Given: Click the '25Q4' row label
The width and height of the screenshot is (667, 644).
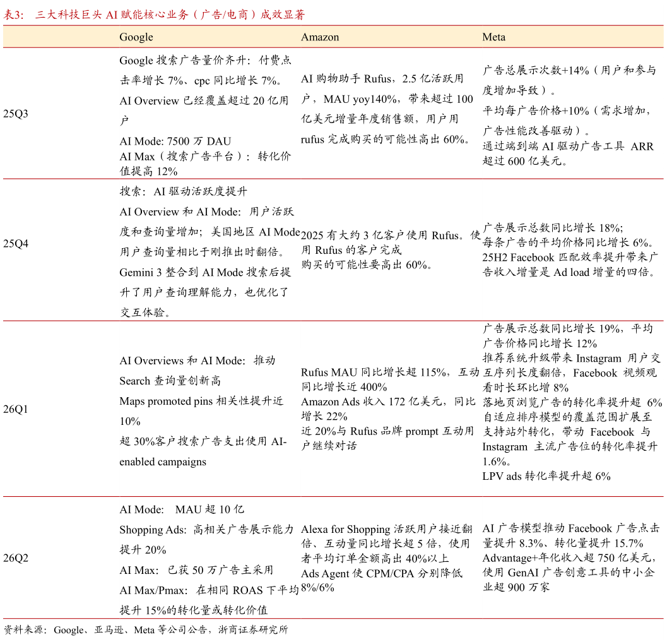Looking at the screenshot, I should click(x=16, y=244).
